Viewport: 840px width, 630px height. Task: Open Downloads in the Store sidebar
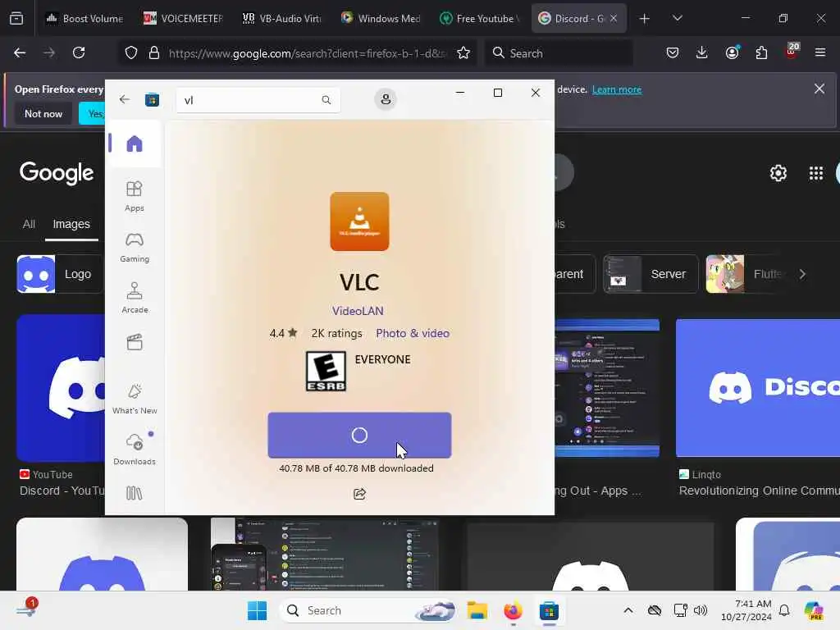[134, 449]
